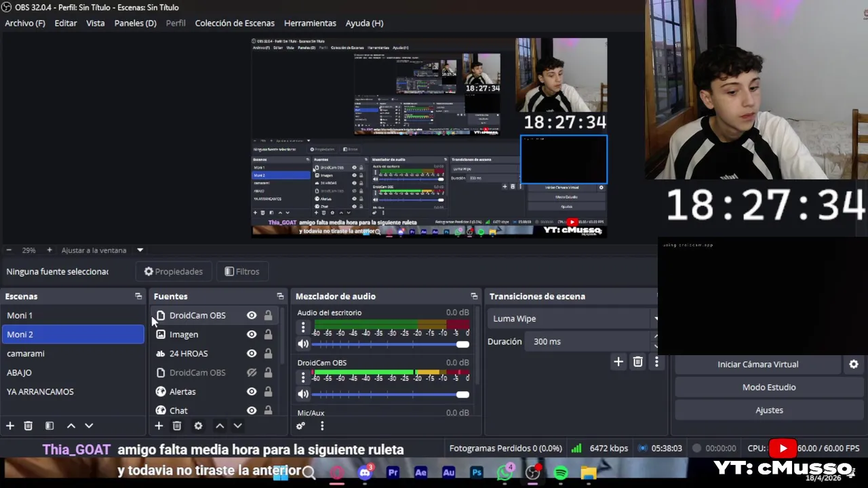Open transition properties three-dot menu
Image resolution: width=868 pixels, height=488 pixels.
click(656, 362)
